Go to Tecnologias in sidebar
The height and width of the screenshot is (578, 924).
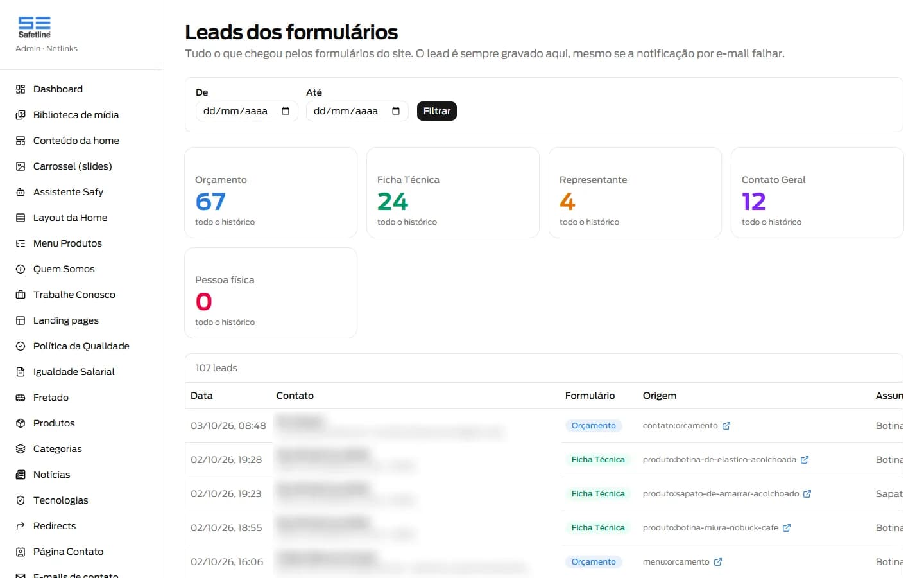tap(81, 500)
